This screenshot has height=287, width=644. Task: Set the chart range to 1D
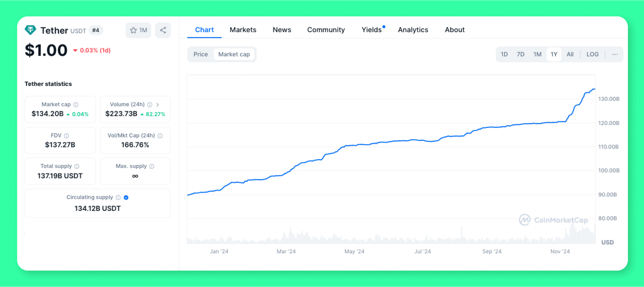[504, 54]
